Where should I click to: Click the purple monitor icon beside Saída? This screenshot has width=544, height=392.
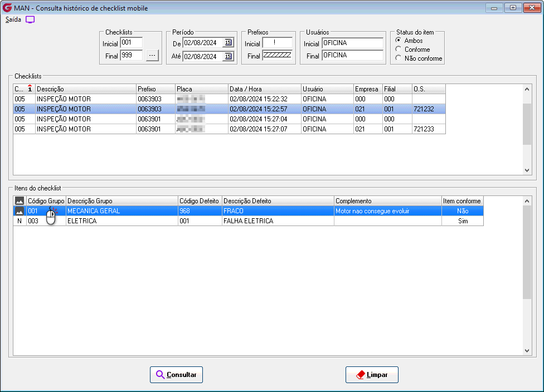tap(30, 19)
